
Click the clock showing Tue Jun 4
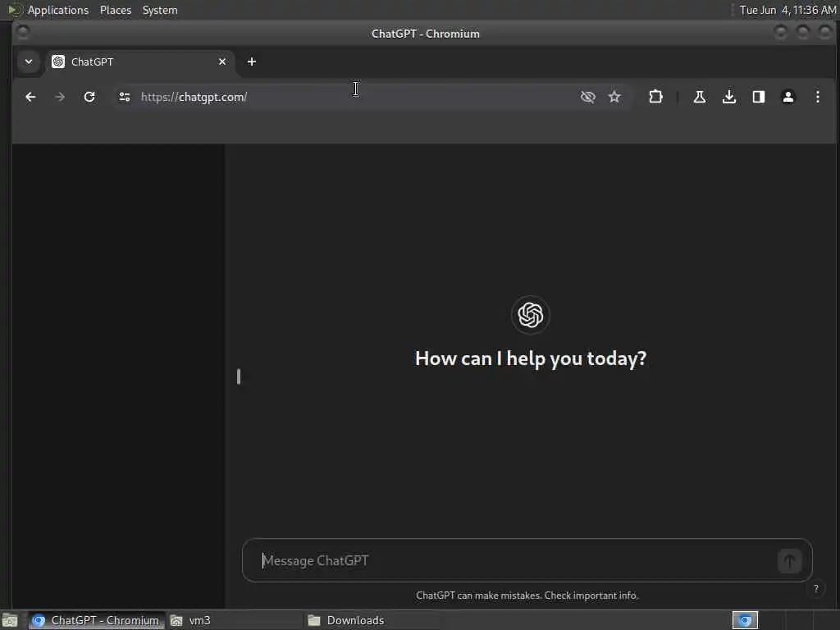tap(787, 10)
